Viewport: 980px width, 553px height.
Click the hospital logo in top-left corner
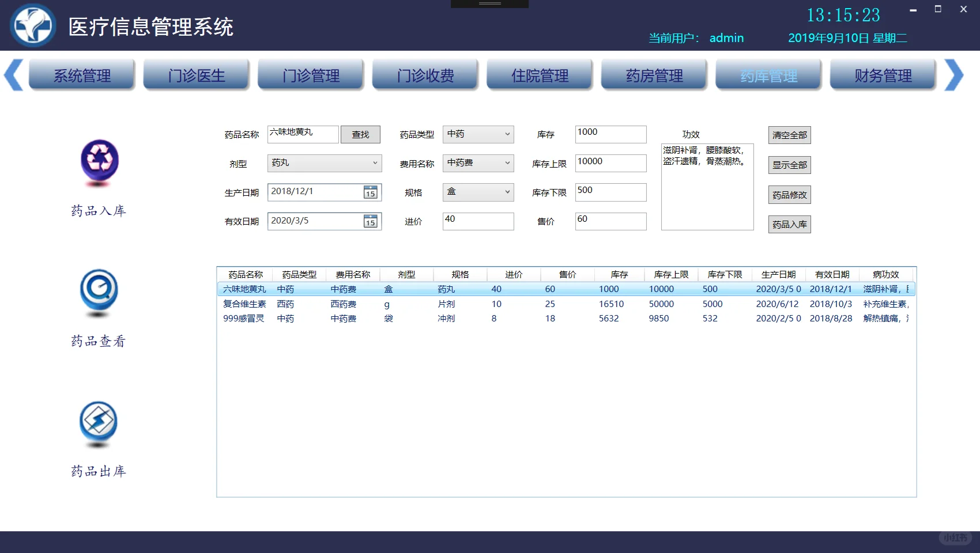click(33, 25)
